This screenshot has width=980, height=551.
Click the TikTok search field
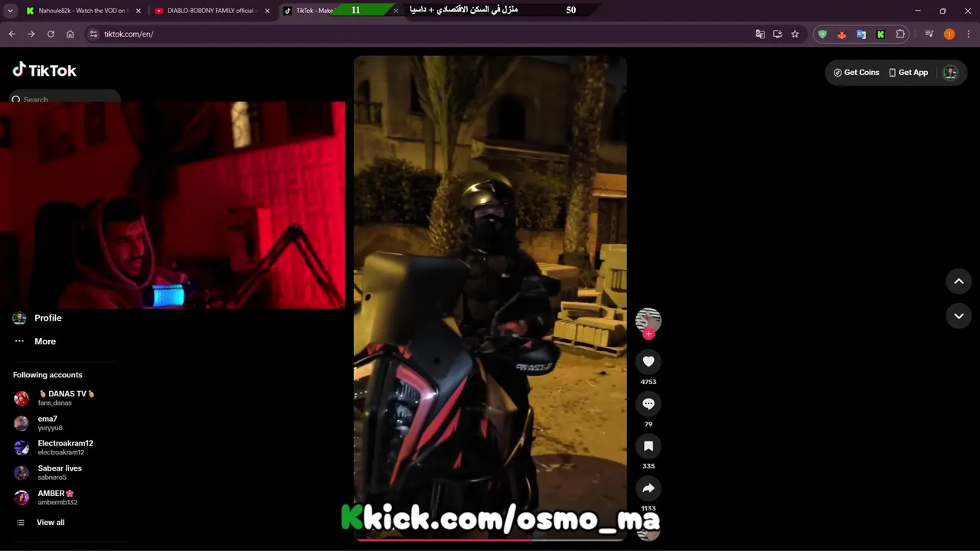[x=65, y=99]
